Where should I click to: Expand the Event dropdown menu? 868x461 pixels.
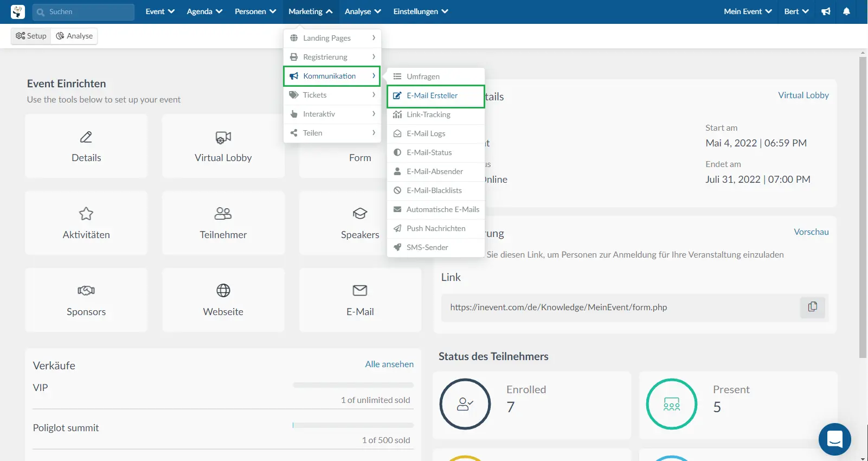click(160, 11)
